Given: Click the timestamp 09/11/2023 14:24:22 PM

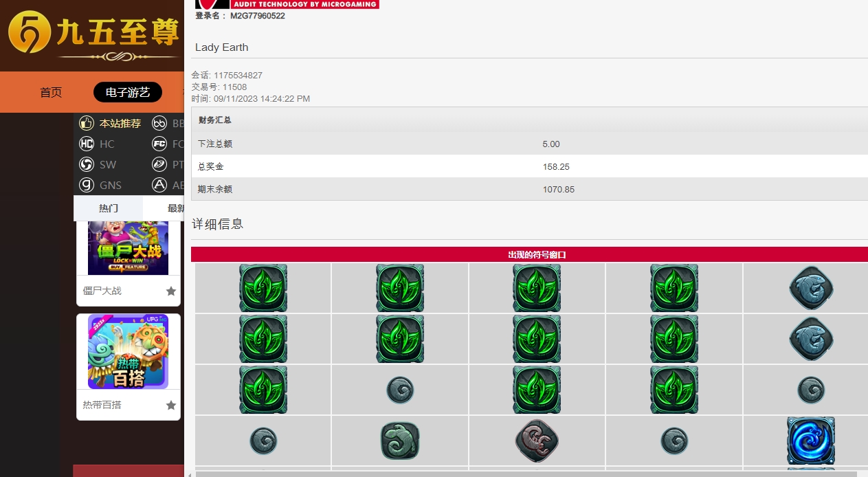Looking at the screenshot, I should click(x=262, y=99).
